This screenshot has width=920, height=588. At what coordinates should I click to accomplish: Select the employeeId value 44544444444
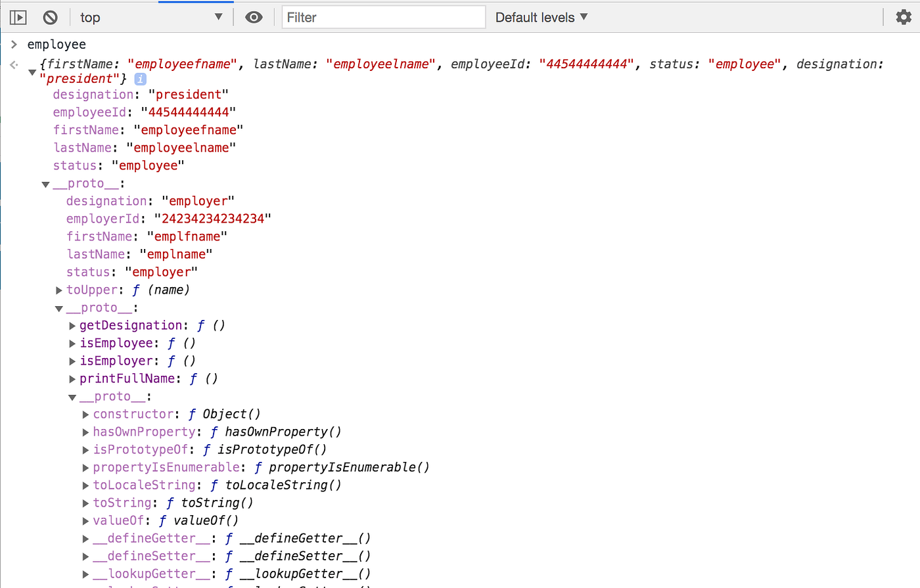(x=189, y=112)
